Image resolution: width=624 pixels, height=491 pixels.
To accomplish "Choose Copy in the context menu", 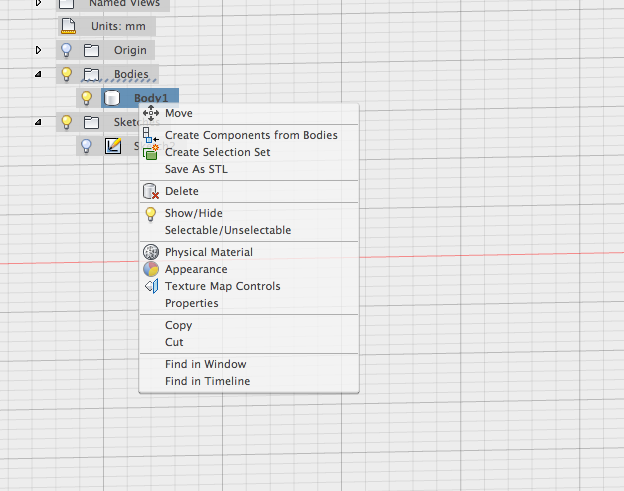I will [x=249, y=325].
